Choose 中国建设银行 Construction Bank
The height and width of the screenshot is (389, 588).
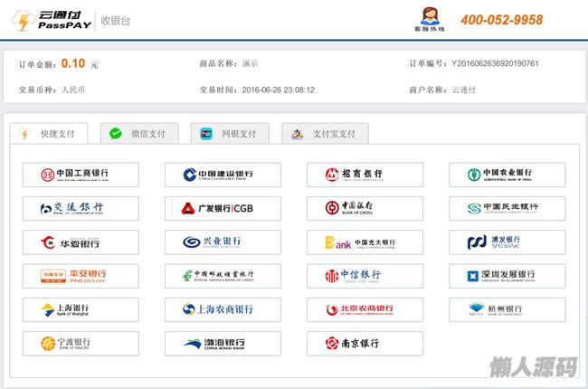click(x=223, y=175)
